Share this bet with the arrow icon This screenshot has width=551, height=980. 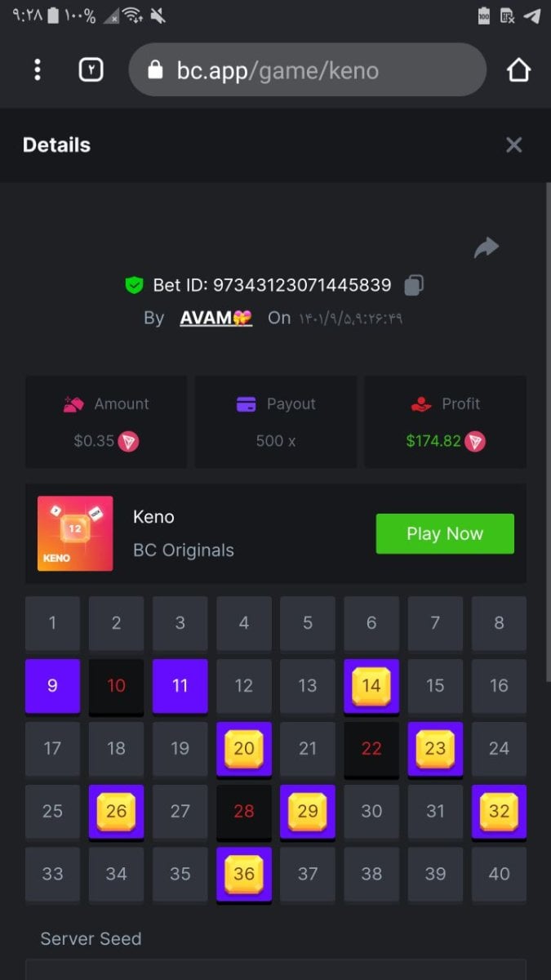pyautogui.click(x=487, y=247)
